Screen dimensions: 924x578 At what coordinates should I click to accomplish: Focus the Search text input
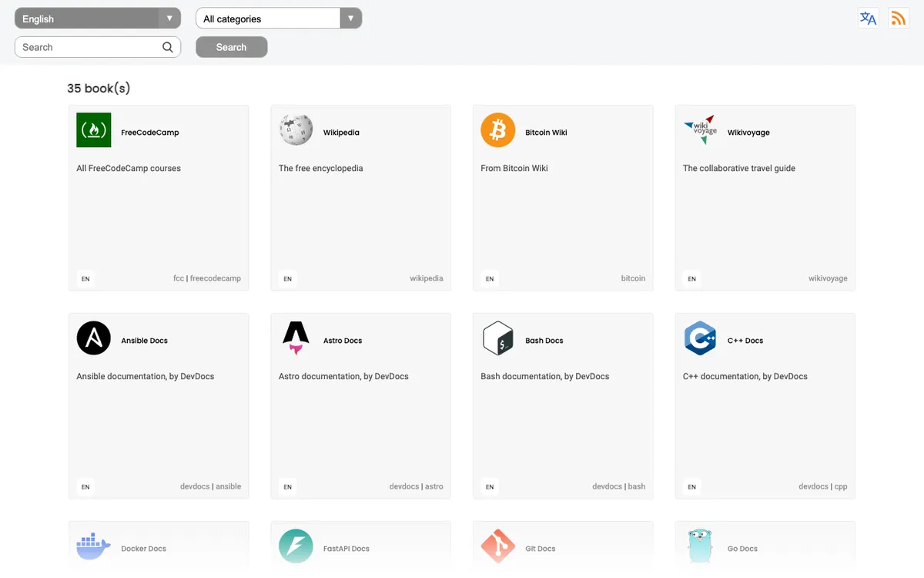coord(98,47)
